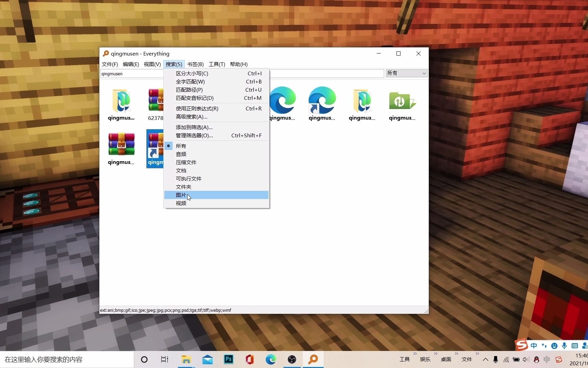Screen dimensions: 588x368
Task: Select the 音频 audio filter
Action: pyautogui.click(x=216, y=154)
